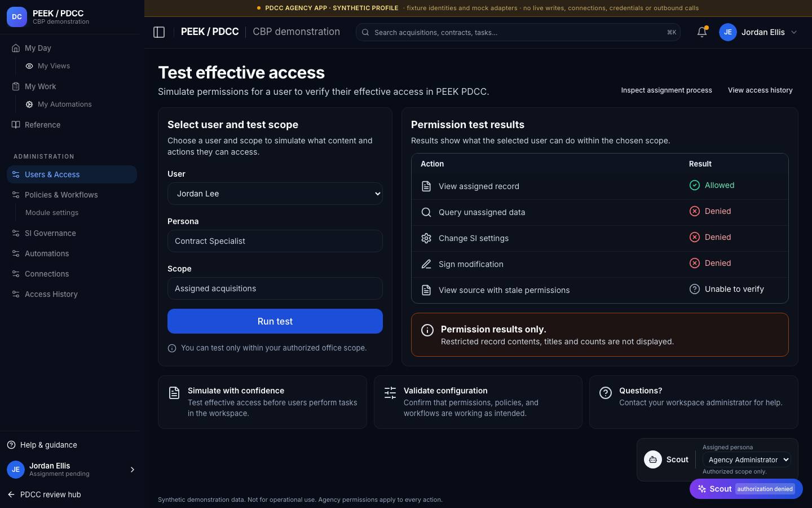Click the Test effective access heading
The width and height of the screenshot is (812, 508).
[x=241, y=72]
